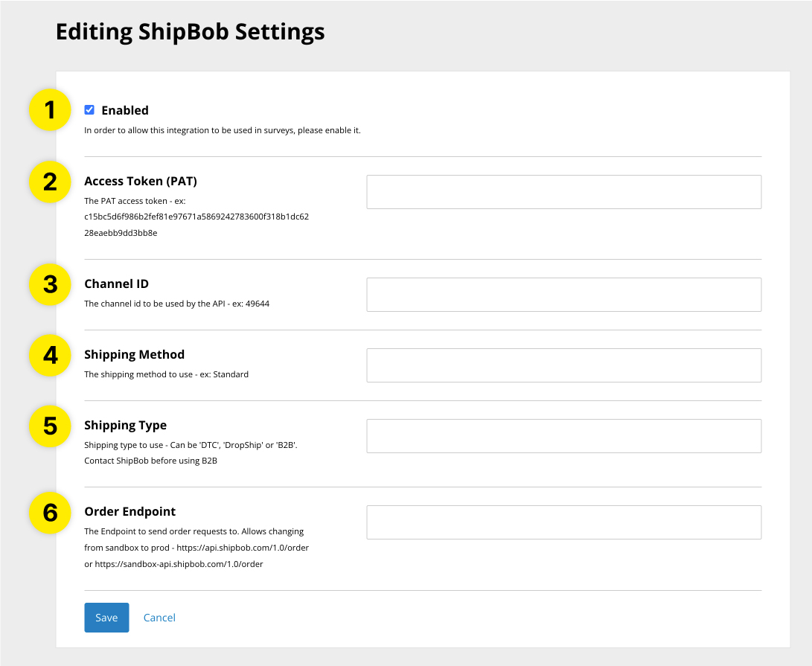Toggle the integration Enabled setting
This screenshot has height=666, width=812.
[89, 109]
